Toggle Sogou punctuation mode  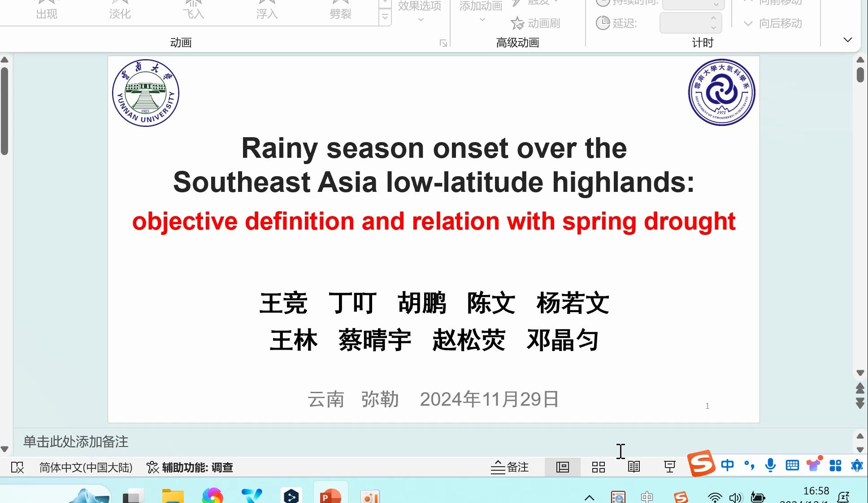point(749,465)
